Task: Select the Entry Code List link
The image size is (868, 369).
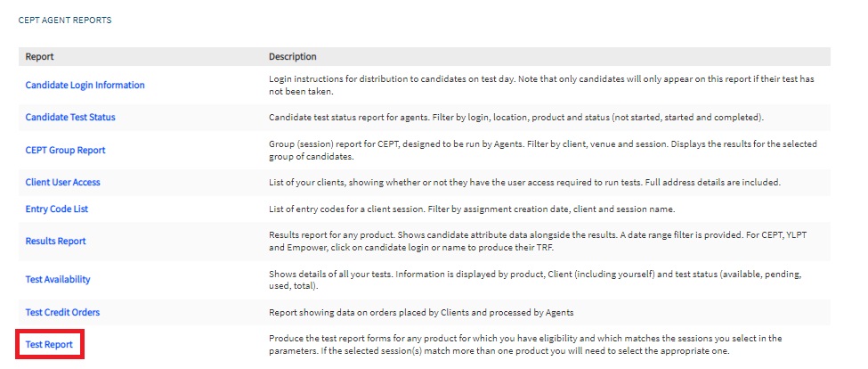Action: coord(56,209)
